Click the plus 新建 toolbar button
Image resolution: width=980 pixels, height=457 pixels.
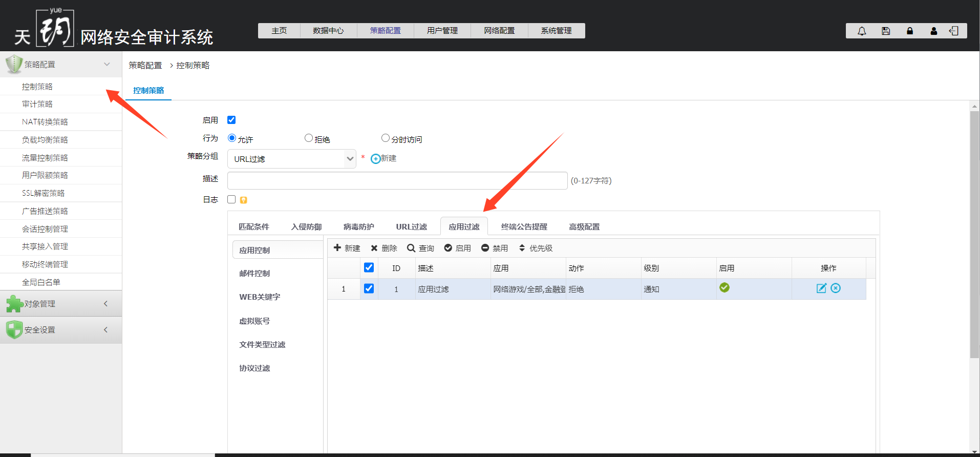(347, 248)
